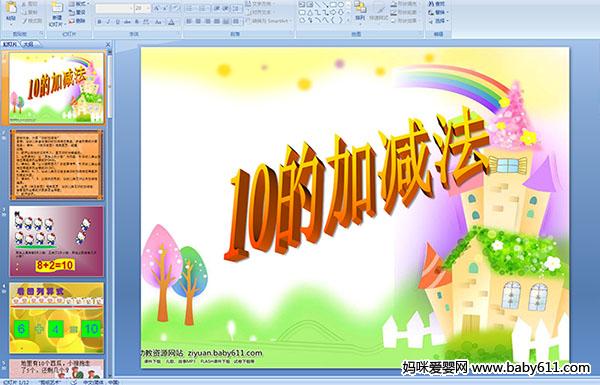Click the Clear Formatting button
The height and width of the screenshot is (385, 600).
(x=176, y=8)
